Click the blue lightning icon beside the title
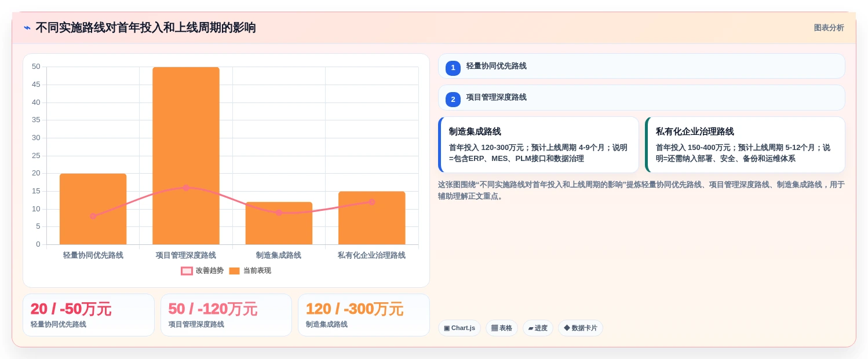This screenshot has width=868, height=359. click(x=27, y=28)
